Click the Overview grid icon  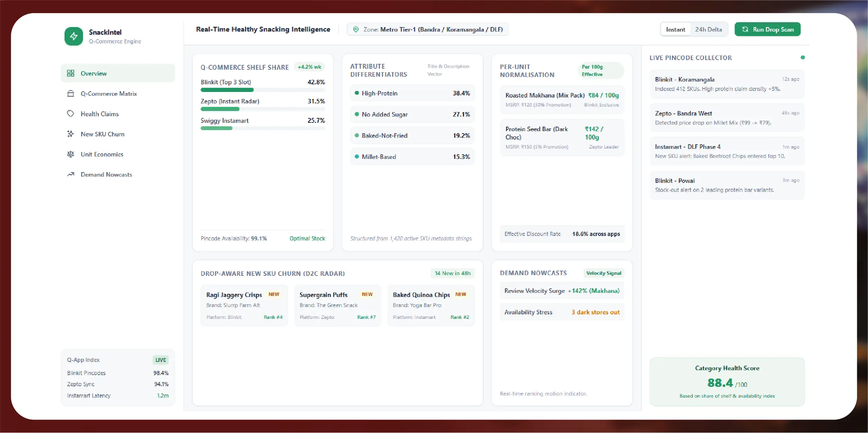coord(71,73)
